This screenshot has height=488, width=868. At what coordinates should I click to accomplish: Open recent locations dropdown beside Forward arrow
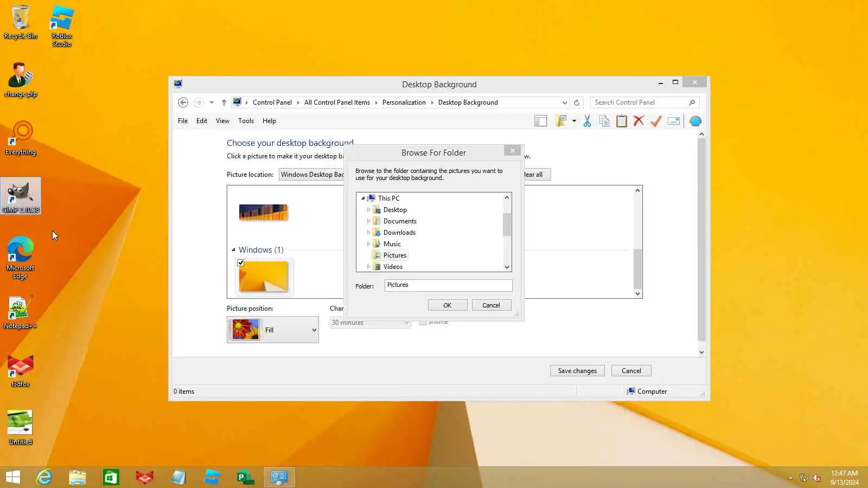click(212, 102)
